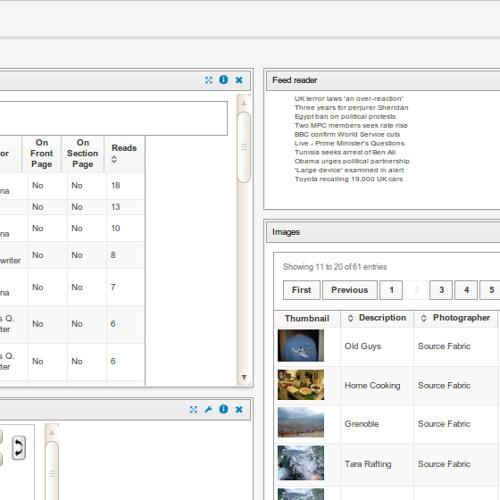
Task: Click the On Front Page column header
Action: click(x=42, y=153)
